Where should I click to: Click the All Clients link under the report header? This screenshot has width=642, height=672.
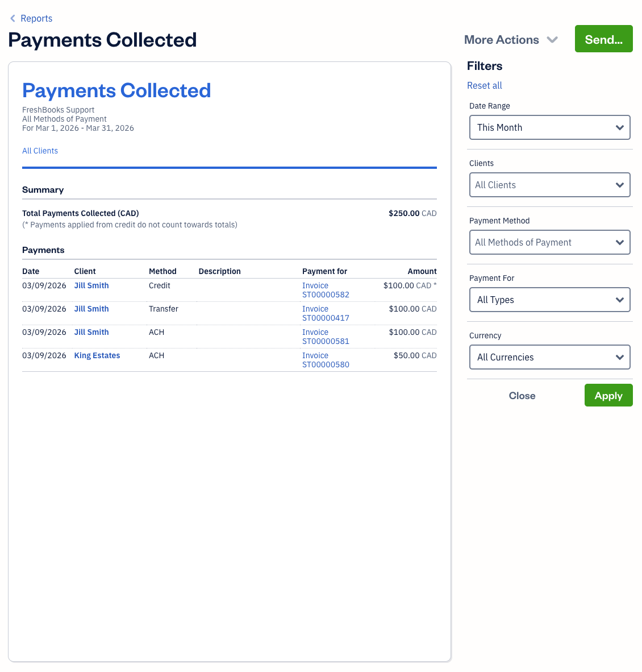(40, 151)
